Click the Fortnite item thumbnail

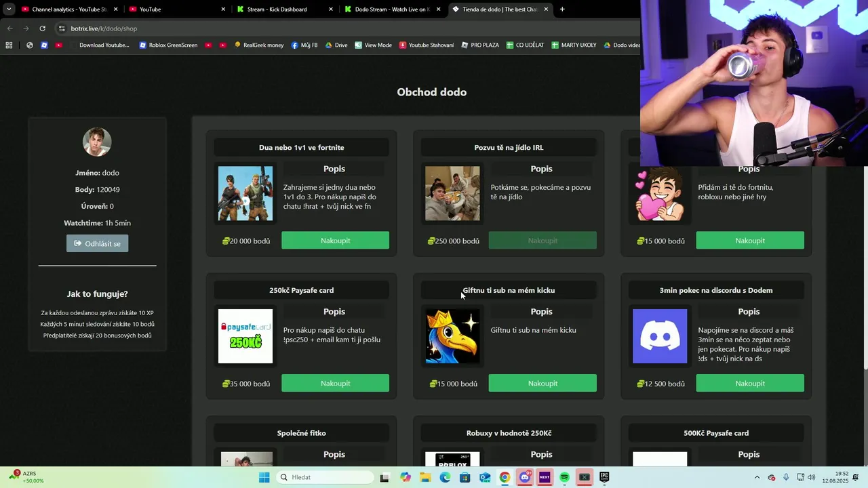pyautogui.click(x=245, y=194)
